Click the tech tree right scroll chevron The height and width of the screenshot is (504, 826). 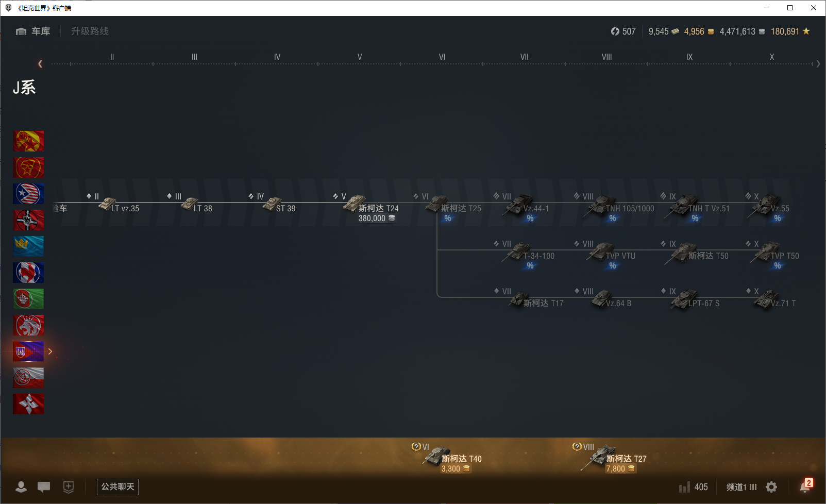coord(818,64)
